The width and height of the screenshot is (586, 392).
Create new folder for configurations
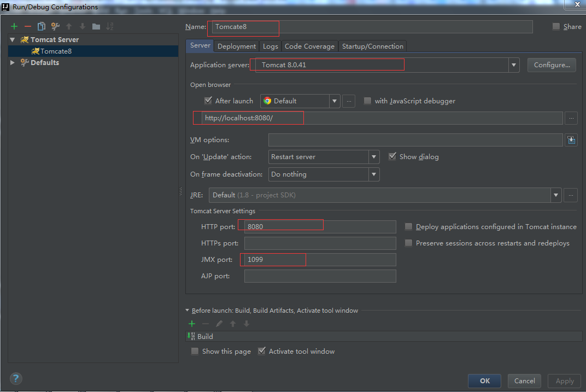96,26
